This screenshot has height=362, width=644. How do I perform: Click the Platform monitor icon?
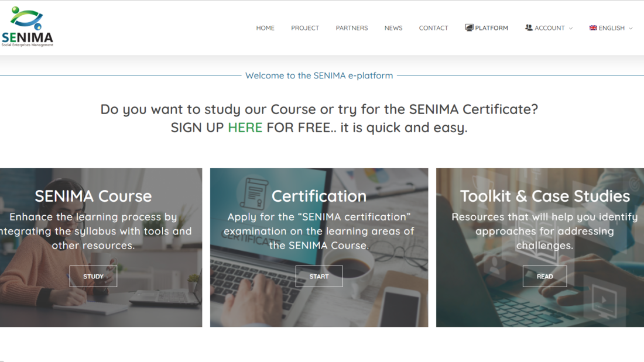click(469, 27)
